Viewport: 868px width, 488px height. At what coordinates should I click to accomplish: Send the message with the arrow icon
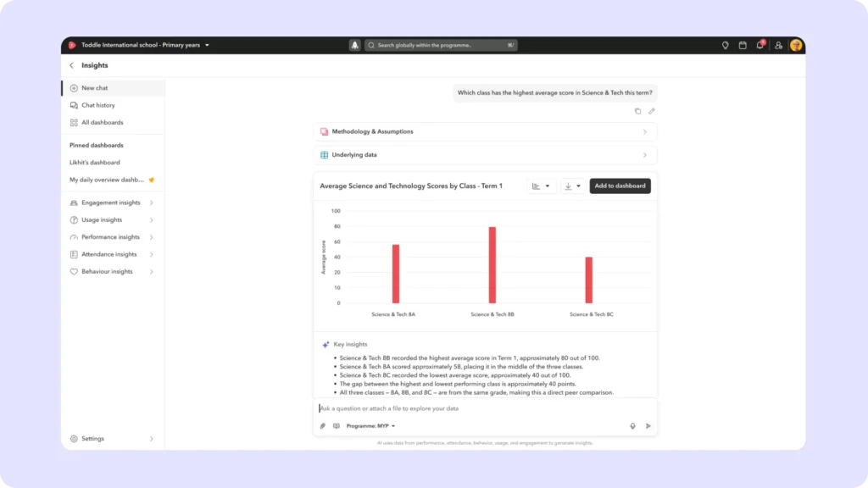coord(648,426)
